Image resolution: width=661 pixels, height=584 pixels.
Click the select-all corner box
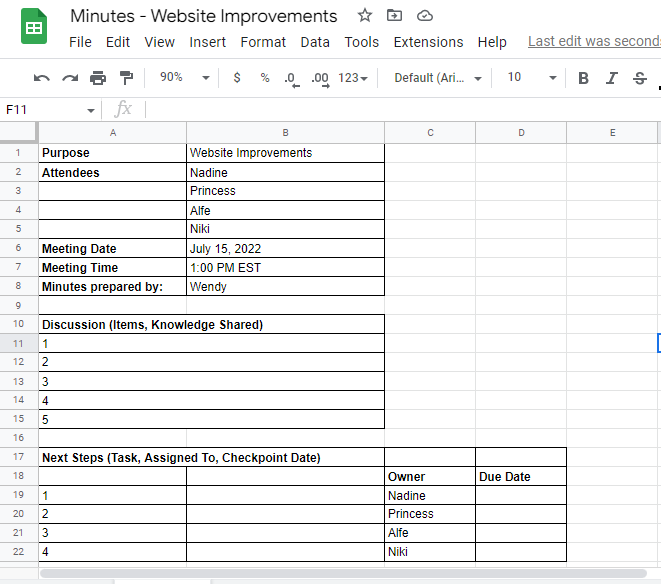click(x=19, y=132)
